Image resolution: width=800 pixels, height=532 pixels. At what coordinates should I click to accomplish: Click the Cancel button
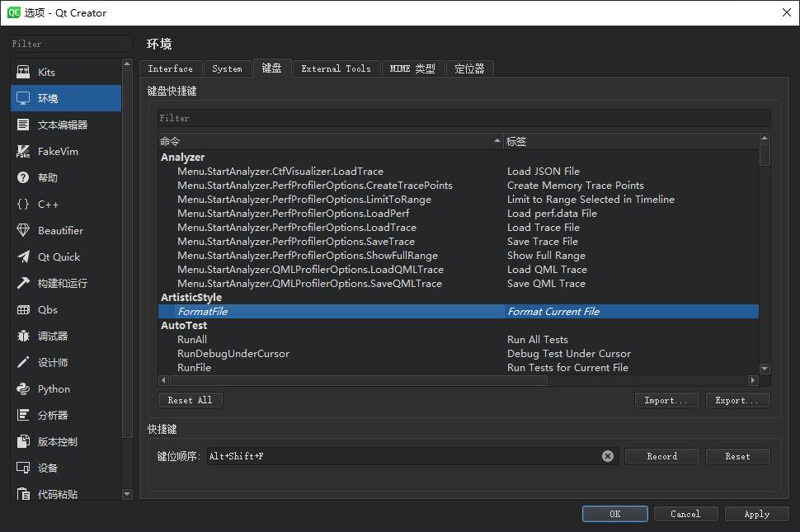click(685, 514)
